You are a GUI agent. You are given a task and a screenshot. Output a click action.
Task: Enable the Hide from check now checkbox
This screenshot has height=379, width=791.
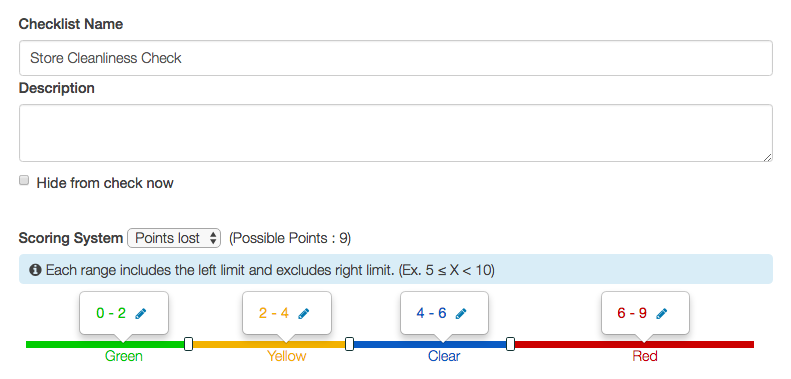pyautogui.click(x=24, y=181)
